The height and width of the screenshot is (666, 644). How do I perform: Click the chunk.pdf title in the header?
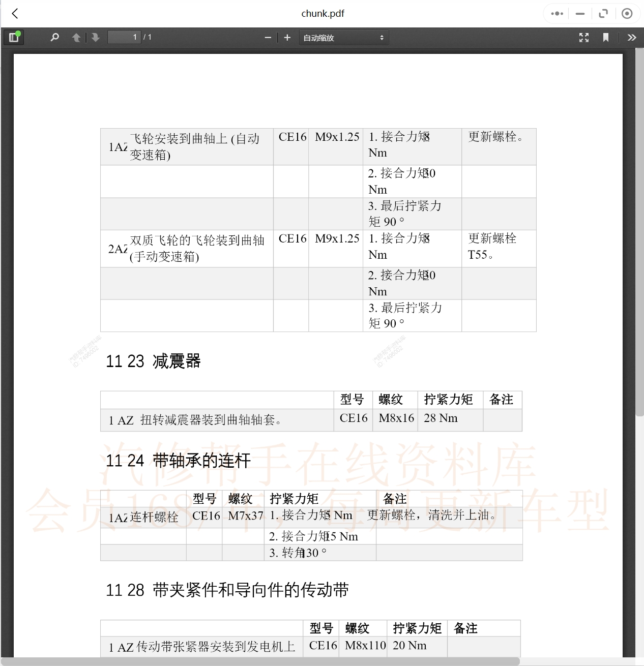coord(322,14)
